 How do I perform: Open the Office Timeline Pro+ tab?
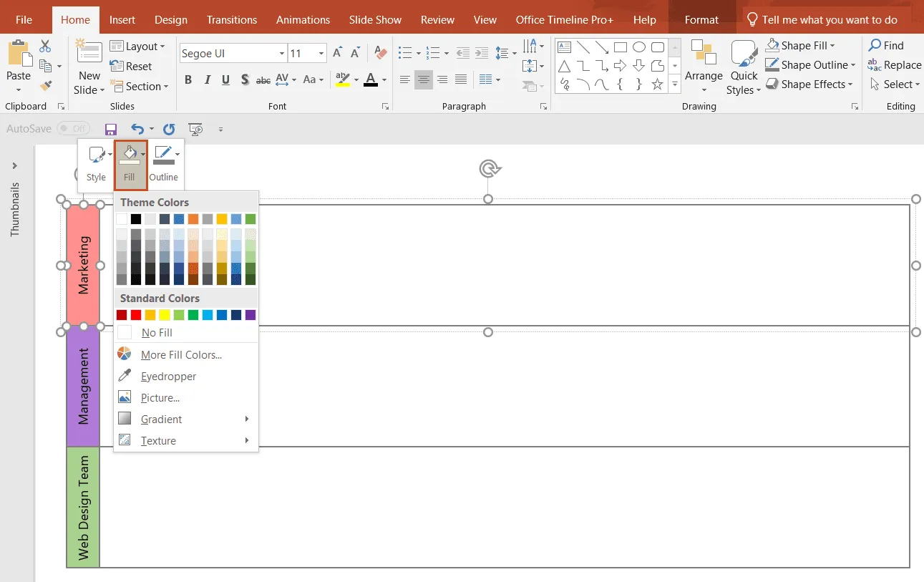click(564, 19)
